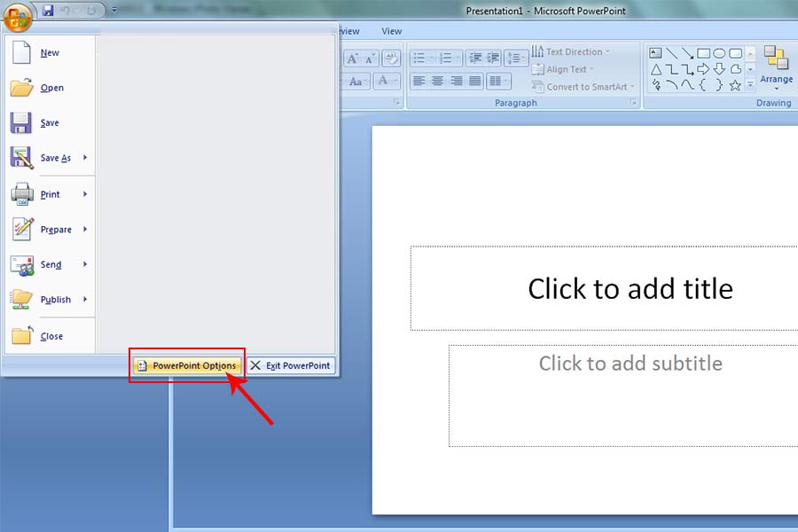Click the 'Click to add subtitle' placeholder
798x532 pixels.
(623, 395)
